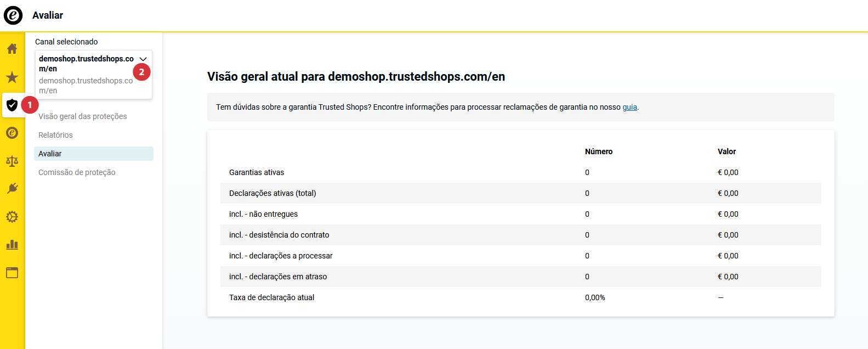Open the Trusted Shops trustmark icon
The width and height of the screenshot is (868, 349).
click(x=12, y=133)
